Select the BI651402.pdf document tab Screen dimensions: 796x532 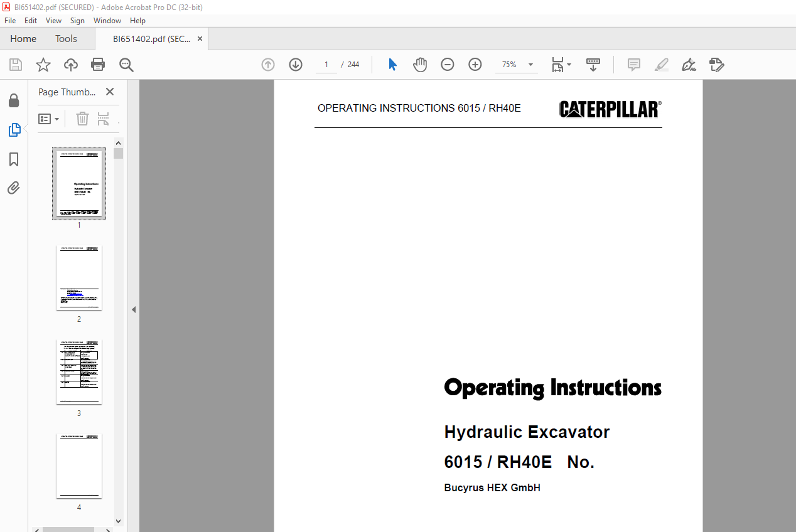click(151, 39)
